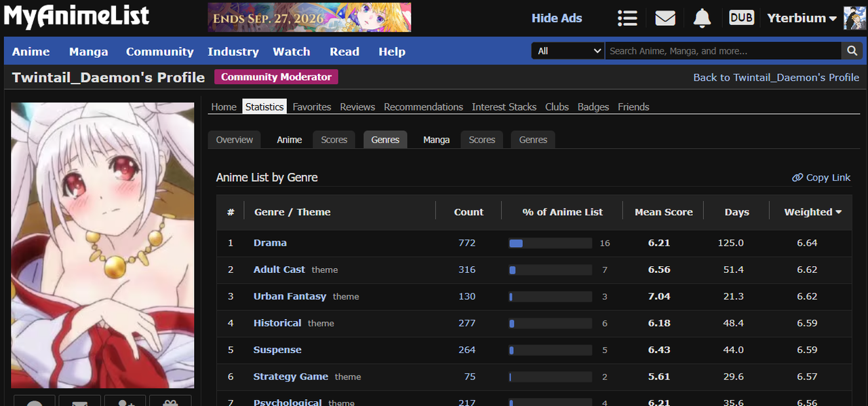Click Urban Fantasy mean score 7.04
The height and width of the screenshot is (406, 868).
coord(659,296)
